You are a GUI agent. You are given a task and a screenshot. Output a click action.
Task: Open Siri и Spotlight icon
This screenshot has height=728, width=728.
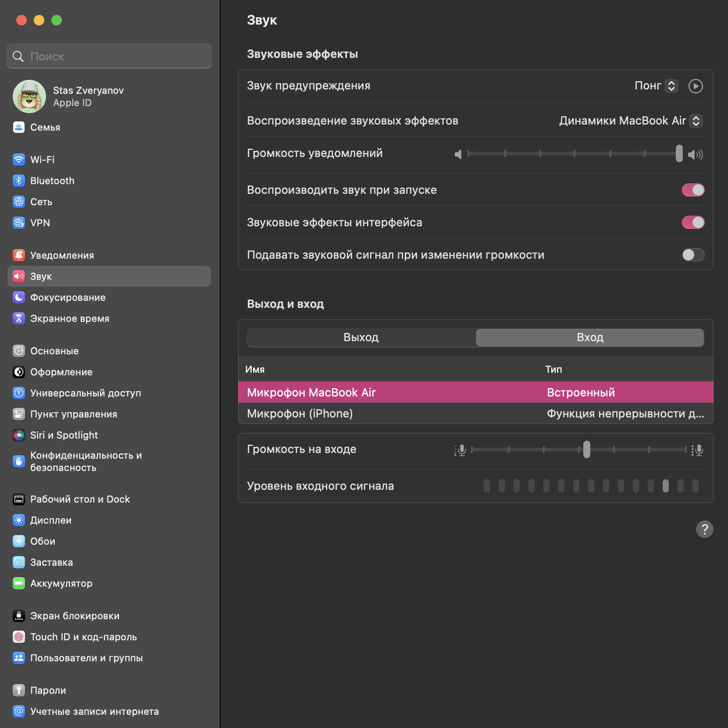(x=19, y=435)
